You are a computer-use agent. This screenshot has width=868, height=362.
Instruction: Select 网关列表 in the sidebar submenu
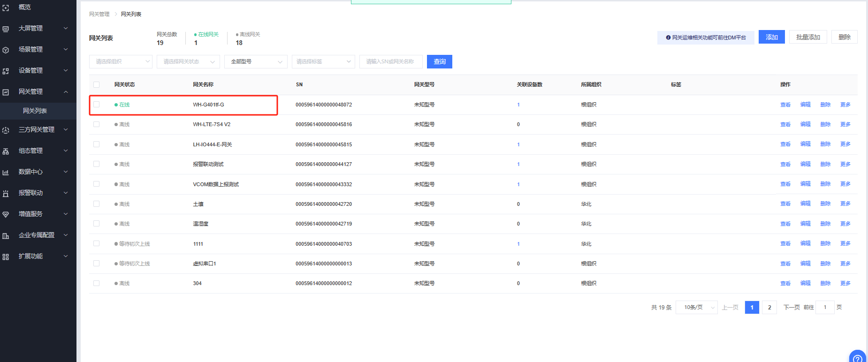tap(35, 111)
